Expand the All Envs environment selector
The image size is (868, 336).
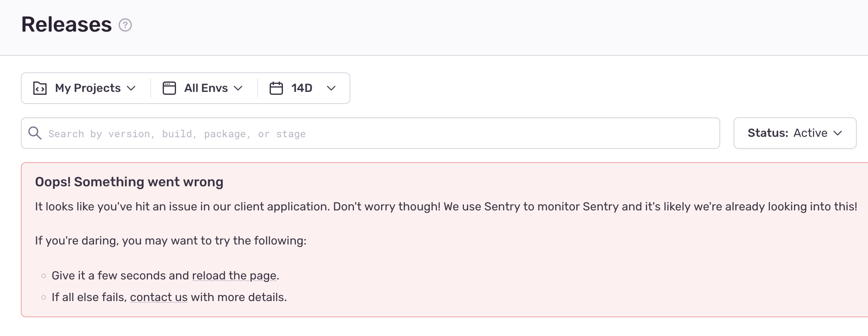coord(206,88)
